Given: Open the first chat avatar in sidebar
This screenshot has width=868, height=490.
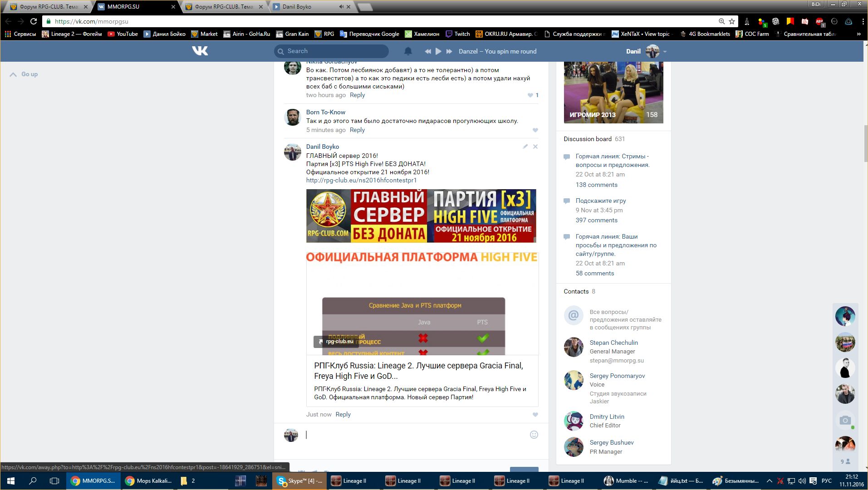Looking at the screenshot, I should 845,316.
